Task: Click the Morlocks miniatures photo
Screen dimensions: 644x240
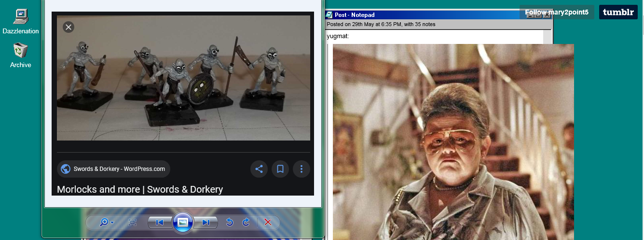Action: 183,78
